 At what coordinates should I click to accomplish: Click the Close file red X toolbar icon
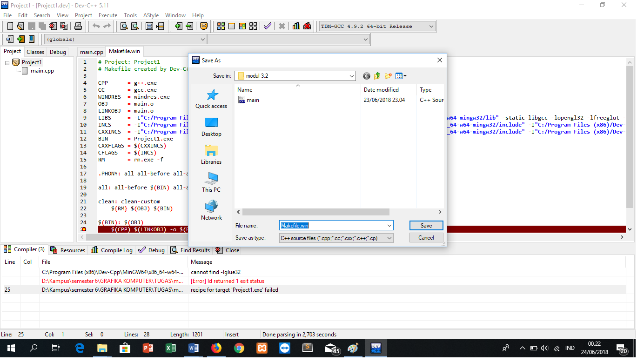click(x=53, y=26)
